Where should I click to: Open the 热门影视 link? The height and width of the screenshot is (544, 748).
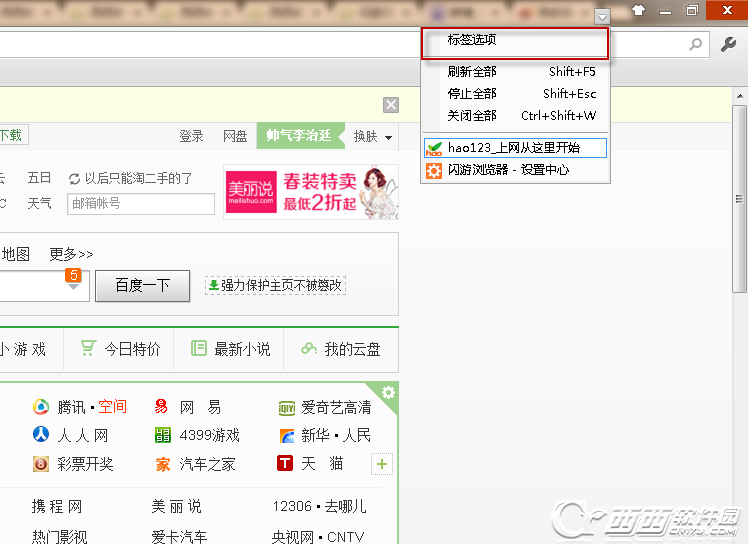[x=60, y=537]
